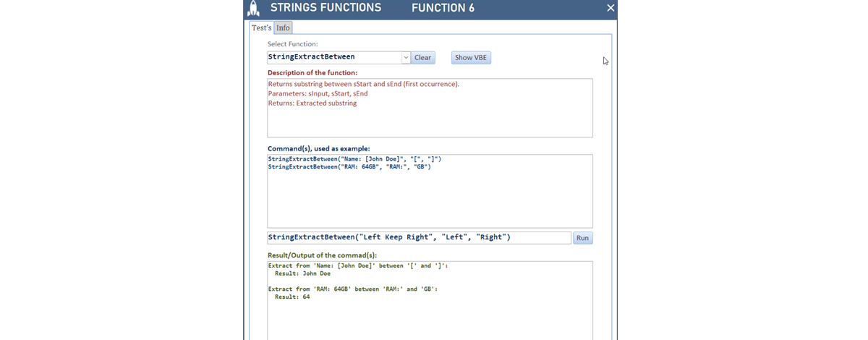Run the entered command
The width and height of the screenshot is (868, 340).
click(x=582, y=238)
